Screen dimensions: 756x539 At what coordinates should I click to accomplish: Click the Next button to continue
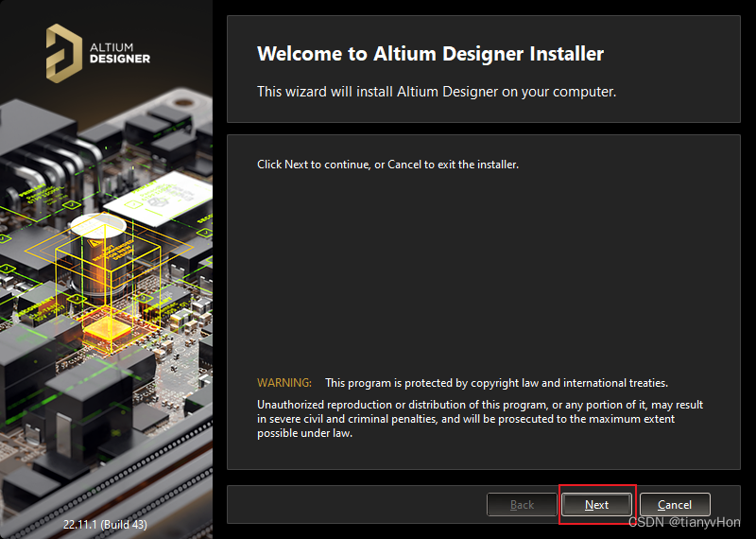coord(596,505)
